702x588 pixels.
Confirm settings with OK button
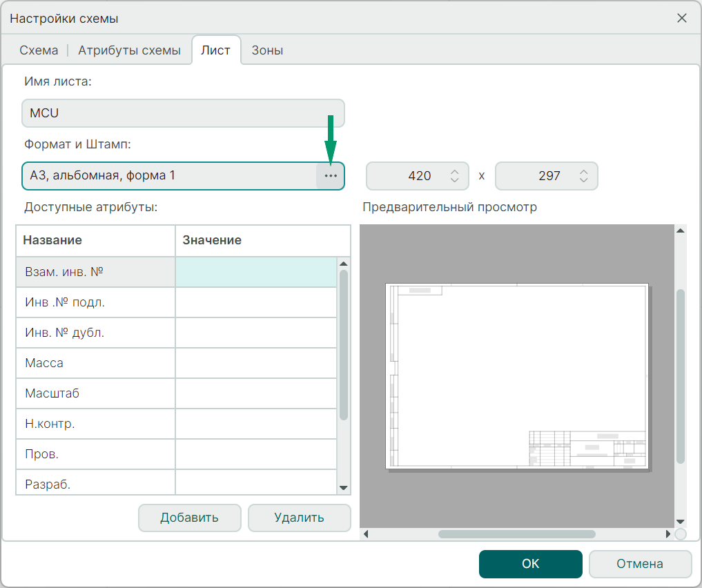530,564
